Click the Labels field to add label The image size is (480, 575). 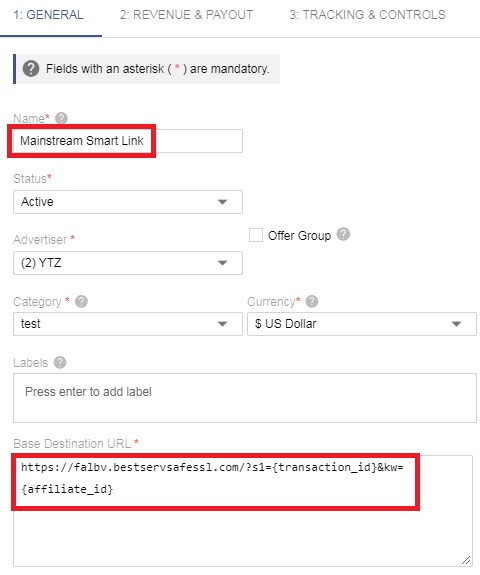pyautogui.click(x=245, y=398)
